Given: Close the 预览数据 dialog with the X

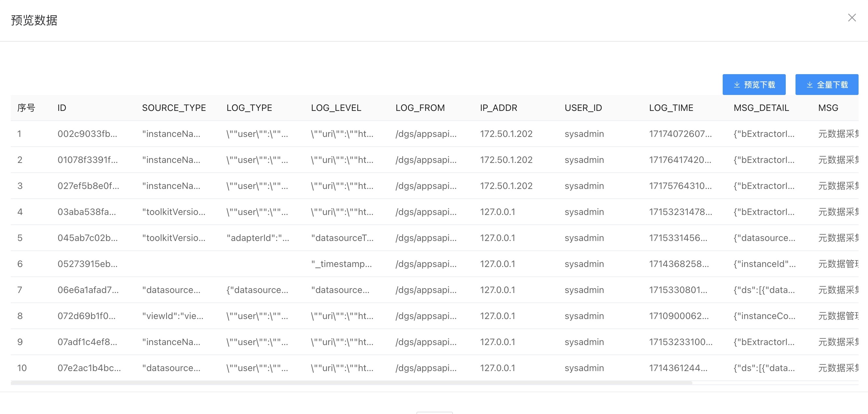Looking at the screenshot, I should (851, 18).
